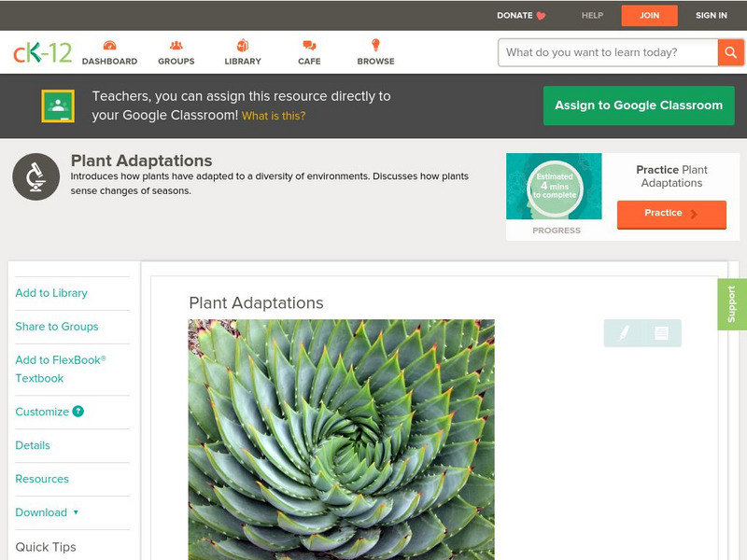The height and width of the screenshot is (560, 747).
Task: Click the CAFE menu label
Action: coord(309,62)
